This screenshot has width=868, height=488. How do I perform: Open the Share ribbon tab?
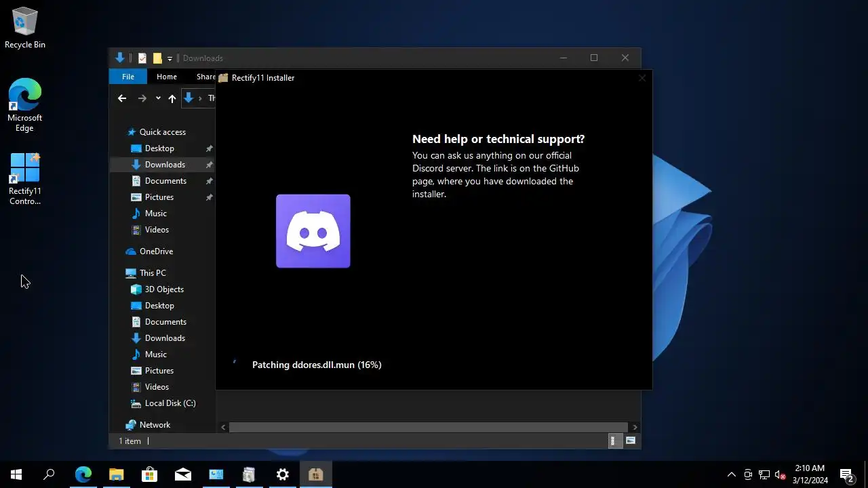(x=205, y=77)
